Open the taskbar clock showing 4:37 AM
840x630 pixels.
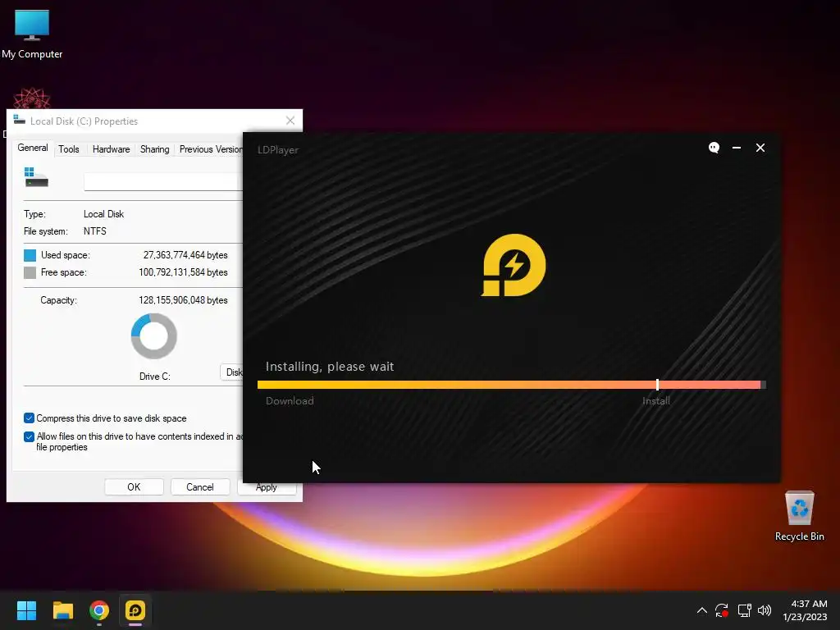pyautogui.click(x=805, y=610)
